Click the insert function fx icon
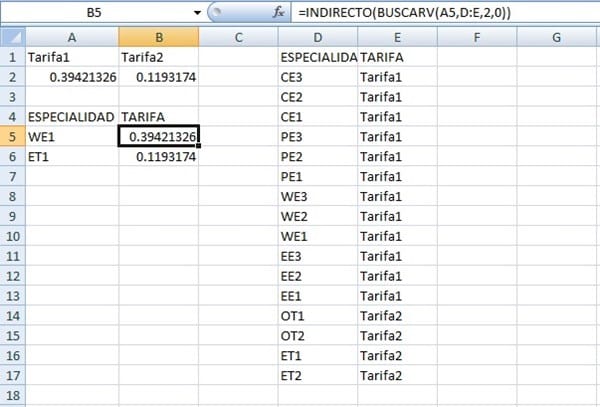The width and height of the screenshot is (600, 407). tap(278, 13)
